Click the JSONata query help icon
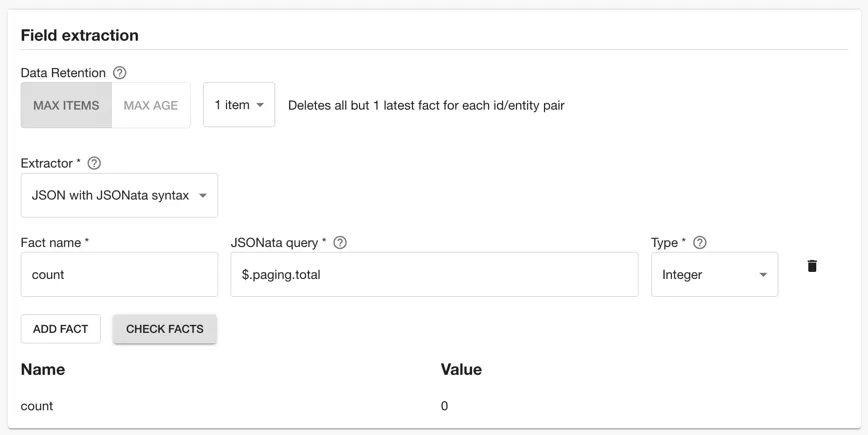 coord(340,243)
